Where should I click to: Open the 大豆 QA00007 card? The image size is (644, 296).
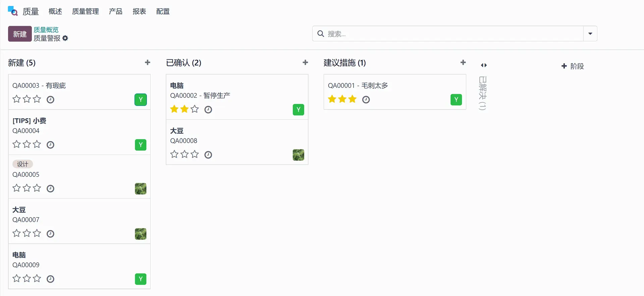pos(79,221)
